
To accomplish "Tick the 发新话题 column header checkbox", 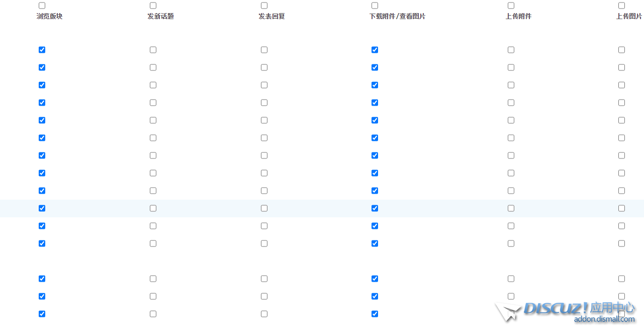I will 153,6.
